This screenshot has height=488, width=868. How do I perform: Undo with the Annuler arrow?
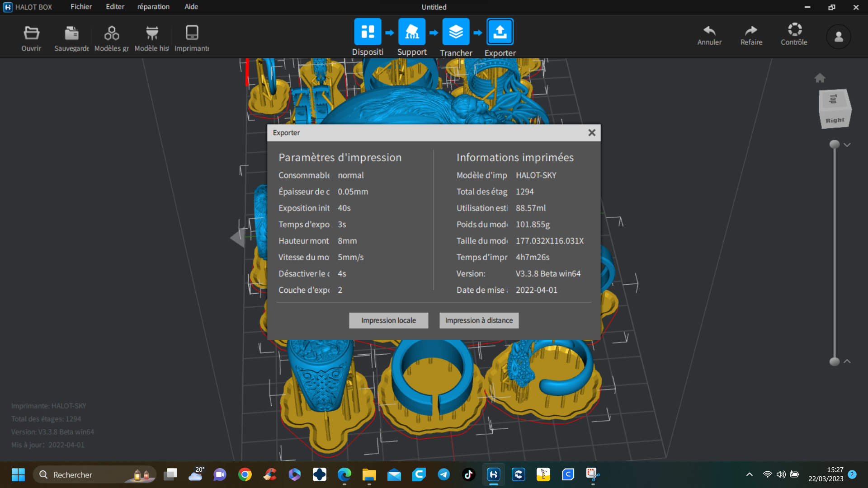click(x=709, y=30)
